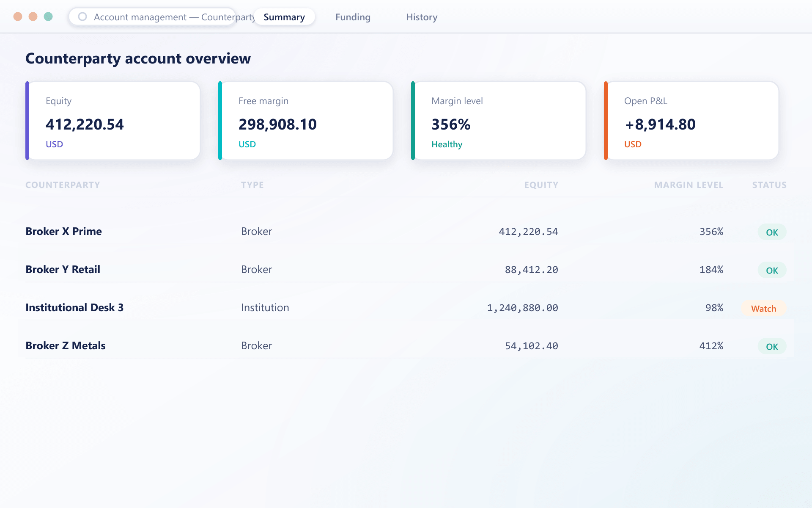Sort by Status column header

click(x=769, y=185)
